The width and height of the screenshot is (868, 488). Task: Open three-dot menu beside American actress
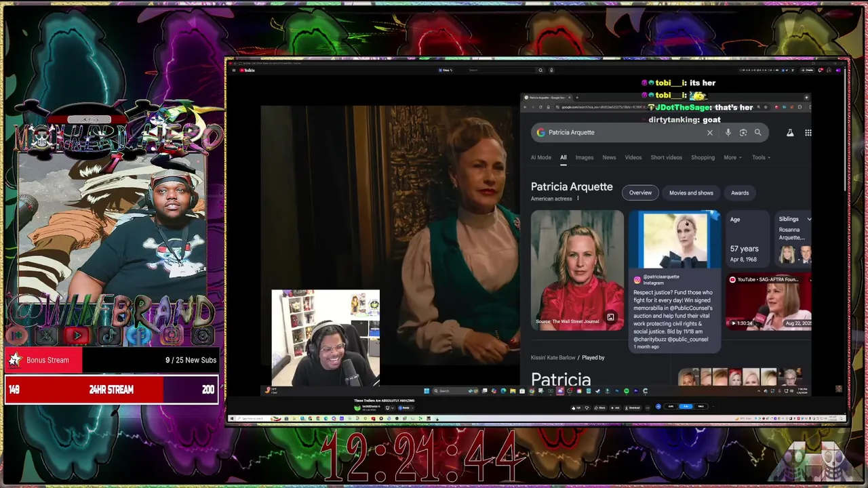pos(578,199)
